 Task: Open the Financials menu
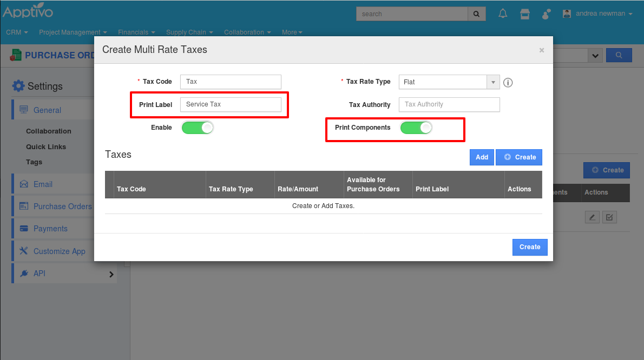(136, 32)
